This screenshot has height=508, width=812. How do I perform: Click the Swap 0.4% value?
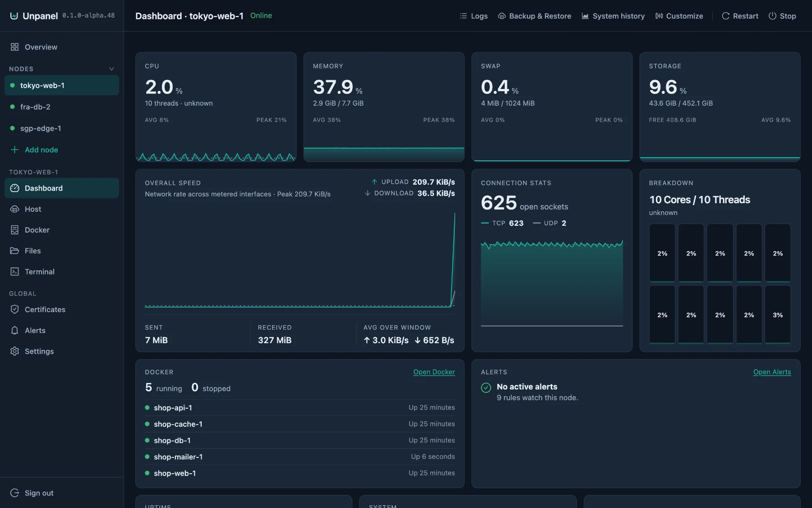point(499,87)
